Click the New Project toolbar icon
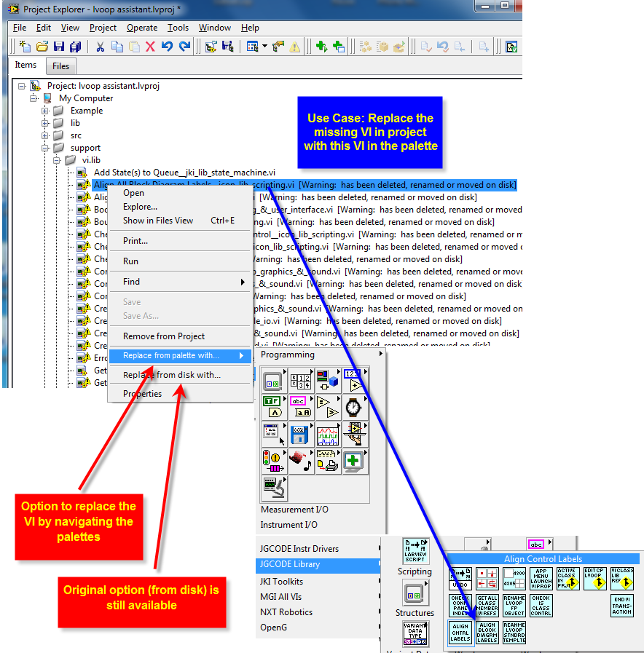This screenshot has width=644, height=653. point(25,46)
